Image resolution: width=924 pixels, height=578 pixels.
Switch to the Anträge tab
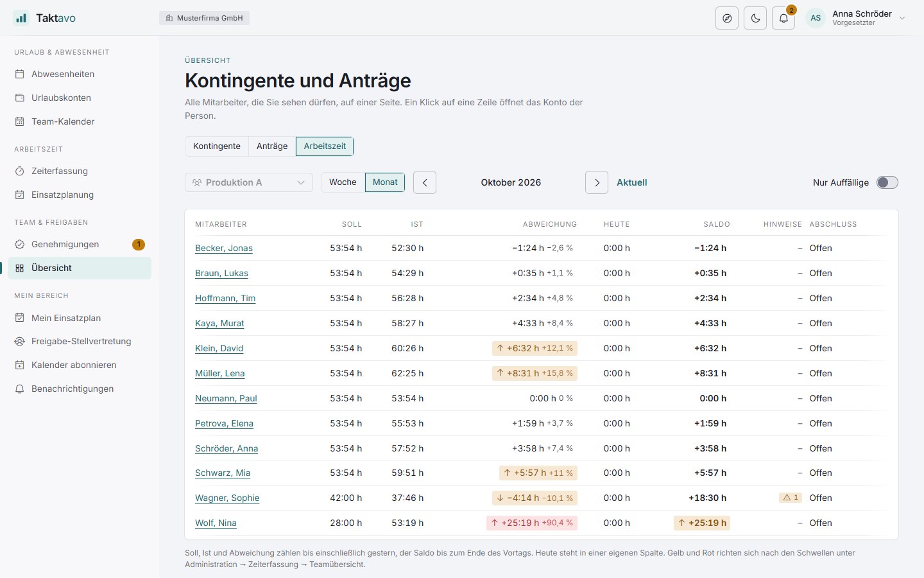point(272,146)
